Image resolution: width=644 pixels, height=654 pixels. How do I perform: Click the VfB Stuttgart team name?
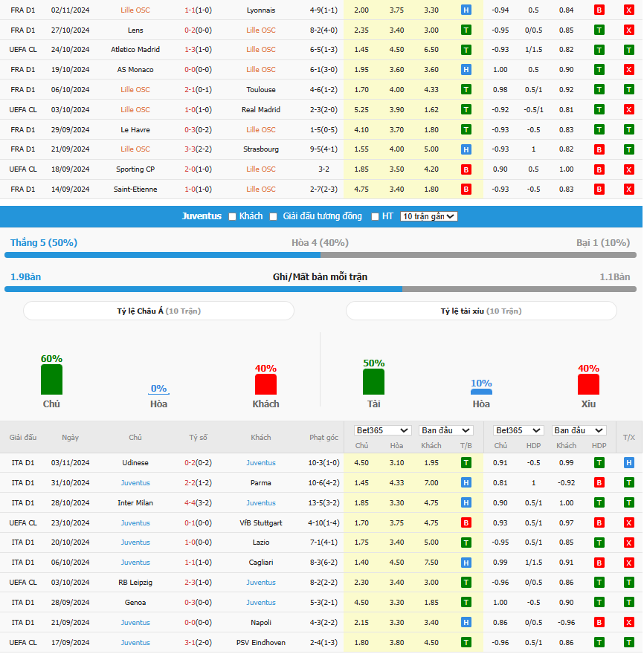point(261,522)
